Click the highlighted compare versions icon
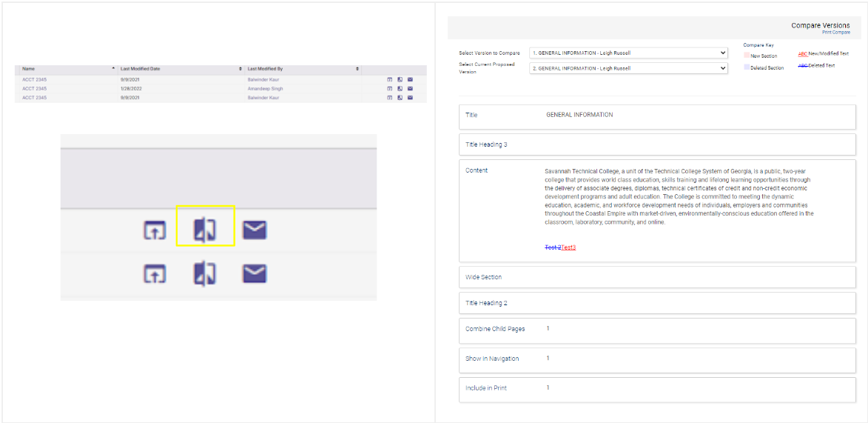This screenshot has width=868, height=423. (205, 230)
